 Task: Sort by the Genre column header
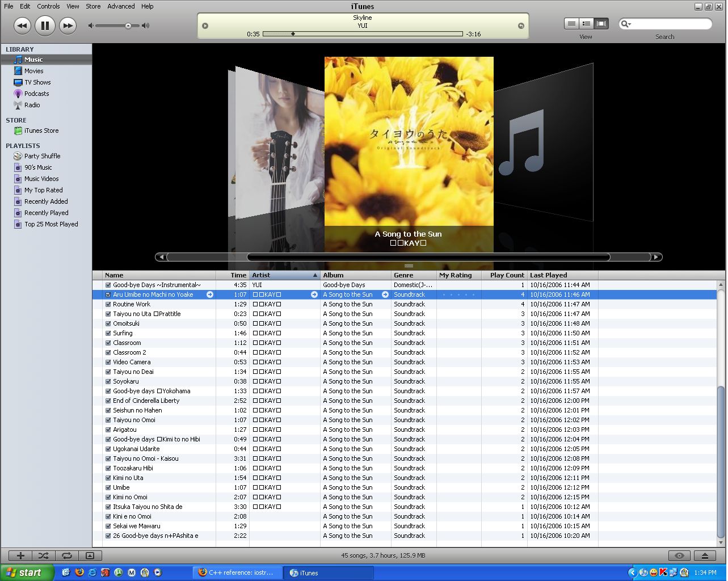pyautogui.click(x=414, y=275)
